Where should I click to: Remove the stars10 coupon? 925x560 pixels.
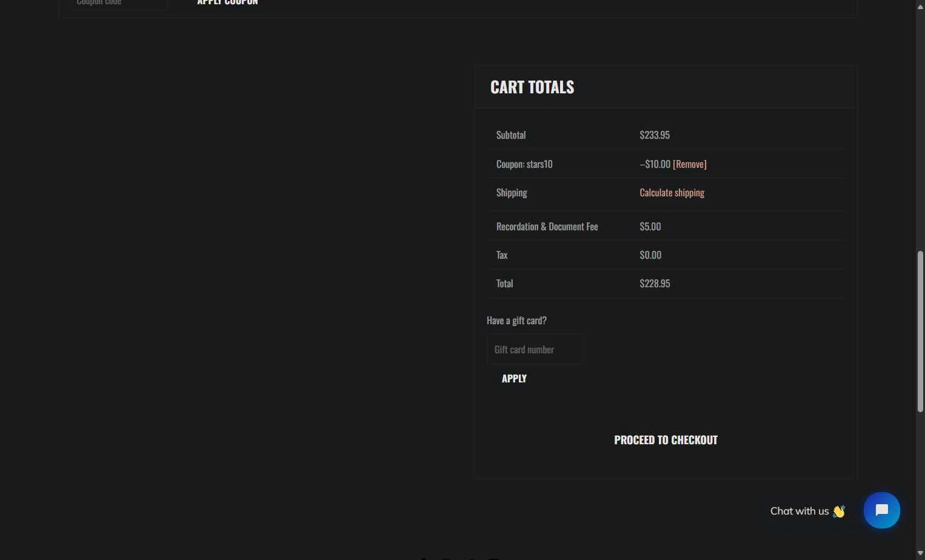(690, 164)
